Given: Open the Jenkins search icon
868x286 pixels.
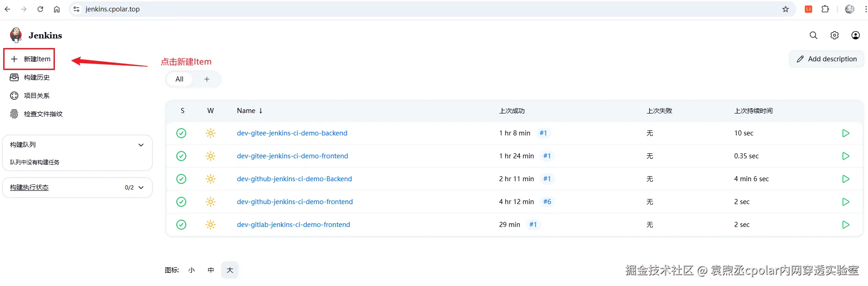Looking at the screenshot, I should pyautogui.click(x=814, y=35).
